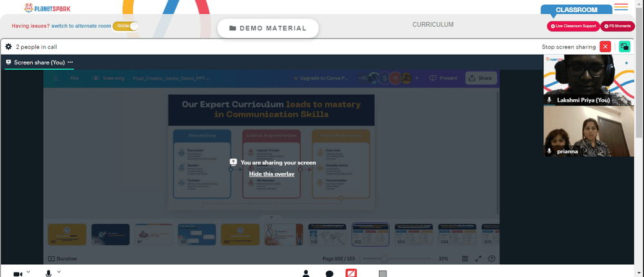Expand camera options chevron

click(28, 272)
